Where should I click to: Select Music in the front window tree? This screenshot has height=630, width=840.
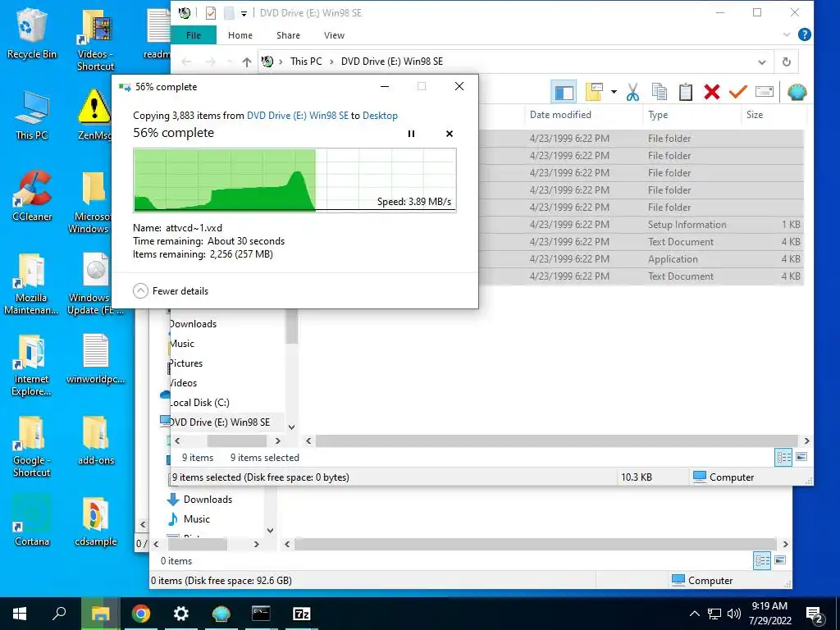[x=181, y=344]
